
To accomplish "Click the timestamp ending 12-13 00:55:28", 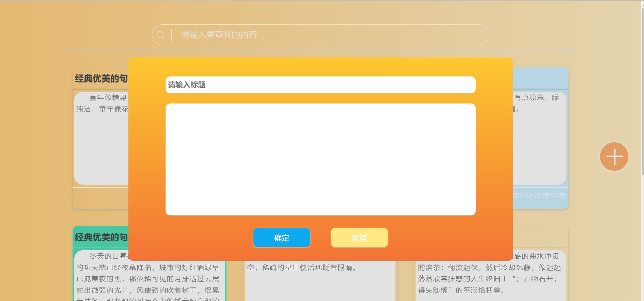I will pos(539,195).
